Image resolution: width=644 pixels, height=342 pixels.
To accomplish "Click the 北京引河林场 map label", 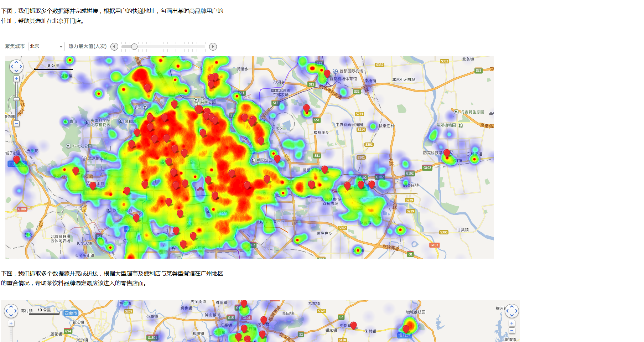I will point(404,79).
